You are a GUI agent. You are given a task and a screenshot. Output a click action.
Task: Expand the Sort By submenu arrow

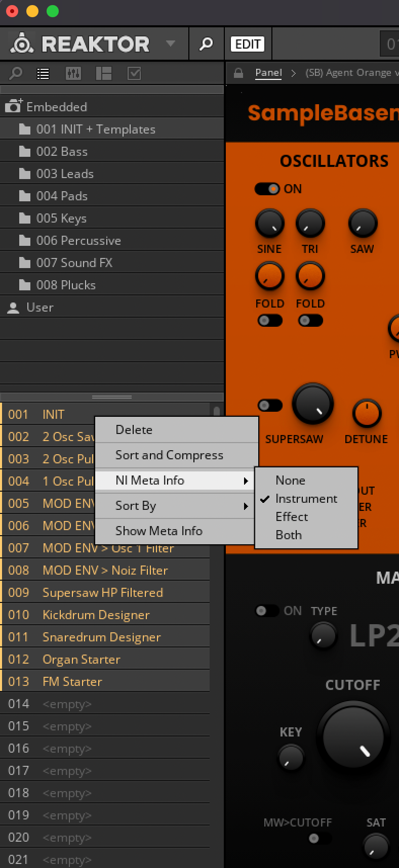(246, 506)
